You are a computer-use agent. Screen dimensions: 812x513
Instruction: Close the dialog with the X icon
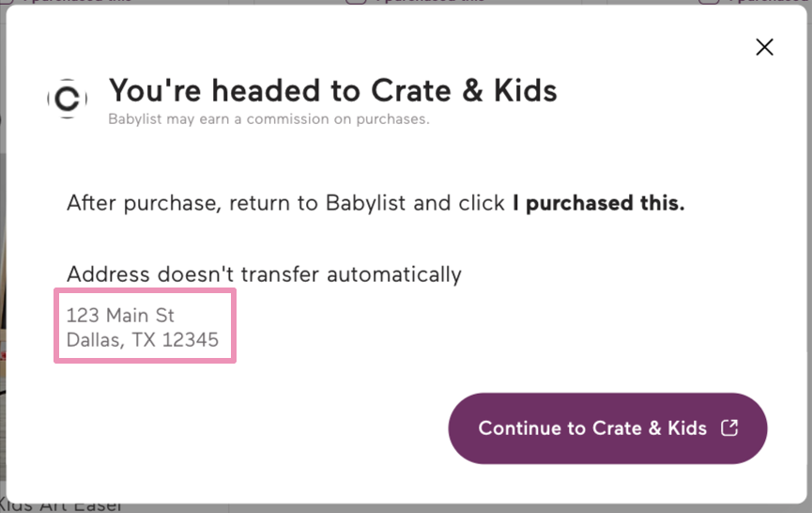tap(764, 47)
